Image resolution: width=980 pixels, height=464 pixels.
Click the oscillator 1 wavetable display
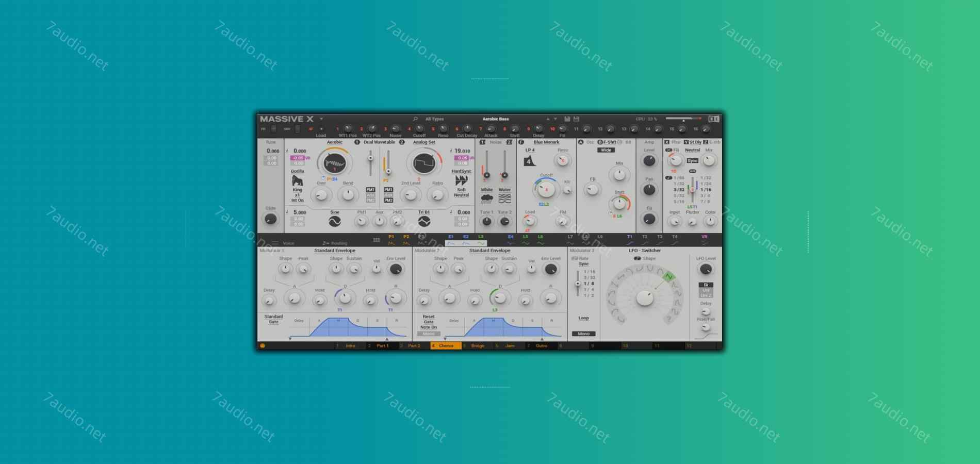(x=334, y=163)
